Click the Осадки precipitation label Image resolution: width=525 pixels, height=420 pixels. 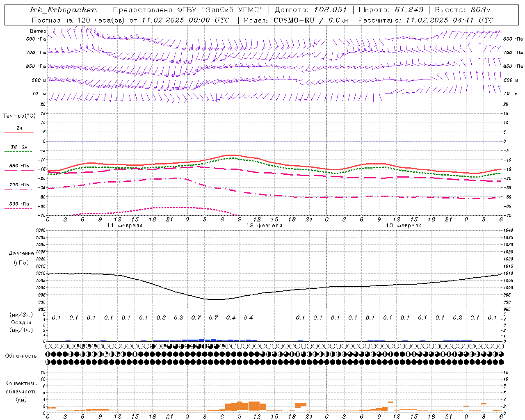[x=21, y=322]
